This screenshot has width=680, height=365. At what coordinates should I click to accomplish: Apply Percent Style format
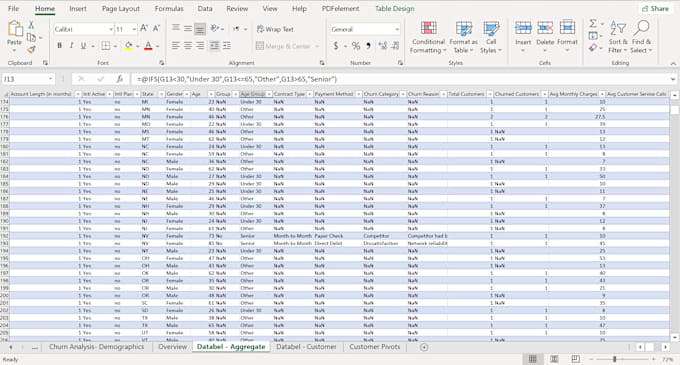pos(356,46)
